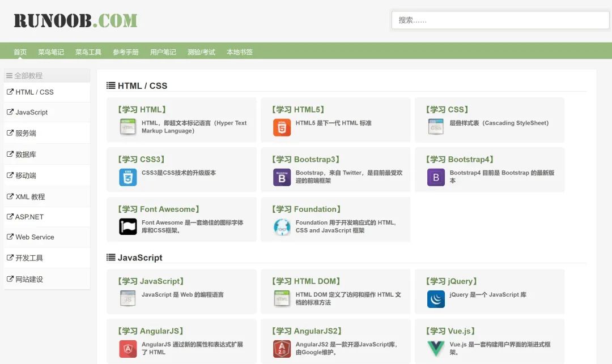The width and height of the screenshot is (612, 364).
Task: Click the search input field
Action: point(500,20)
